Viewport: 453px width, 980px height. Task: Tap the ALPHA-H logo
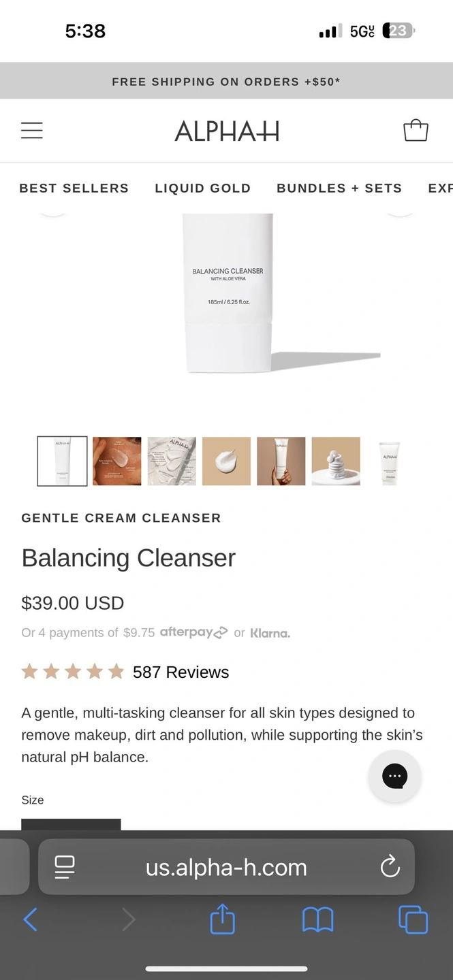(227, 131)
